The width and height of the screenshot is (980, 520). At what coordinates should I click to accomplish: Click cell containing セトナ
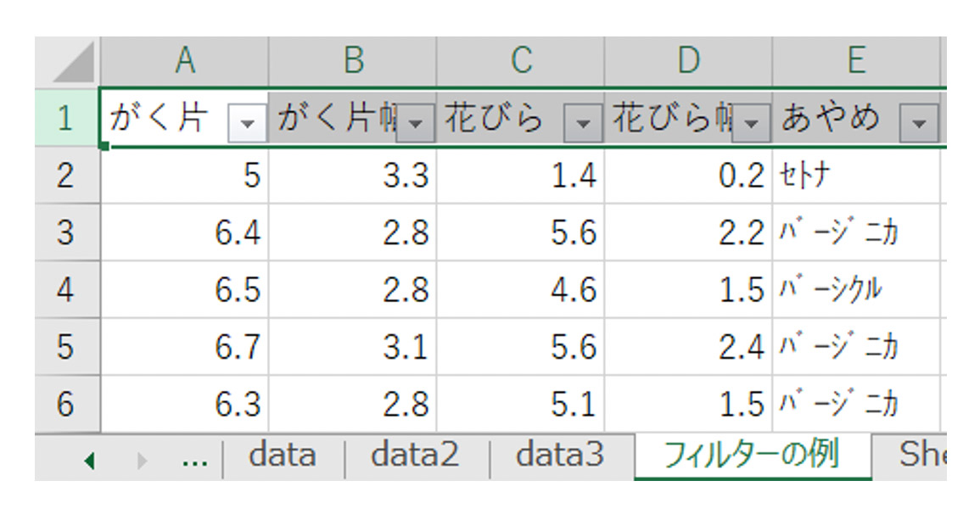(855, 176)
